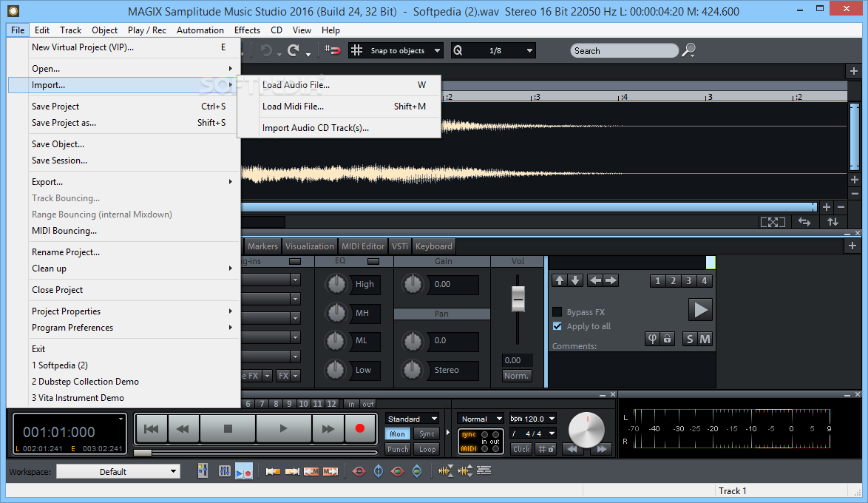
Task: Choose Load Midi File menu entry
Action: 344,107
